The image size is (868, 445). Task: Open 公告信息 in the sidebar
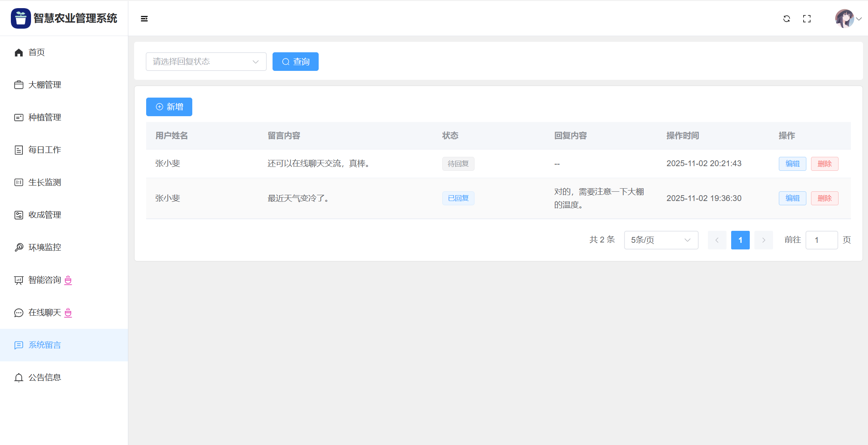click(45, 378)
